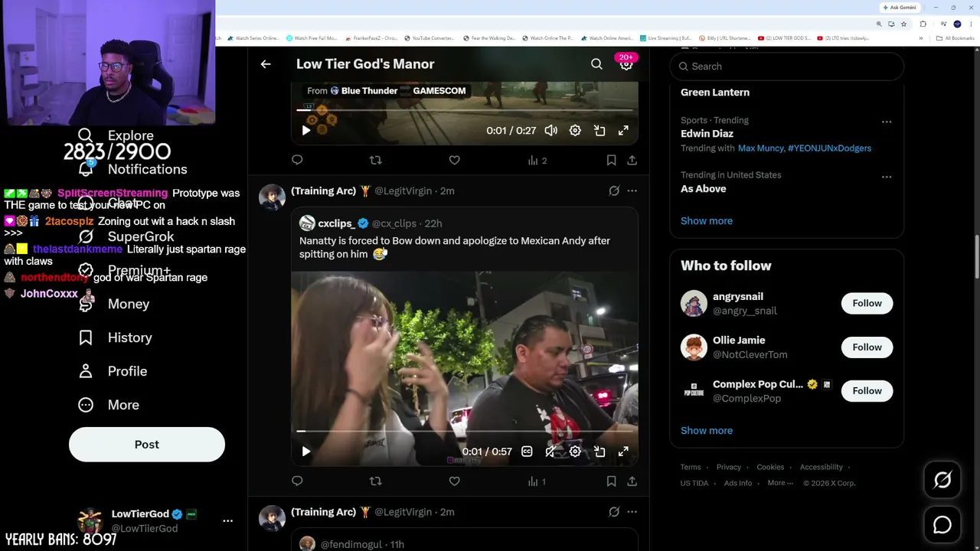Open settings gear on the GAMESCOM video

tap(575, 131)
